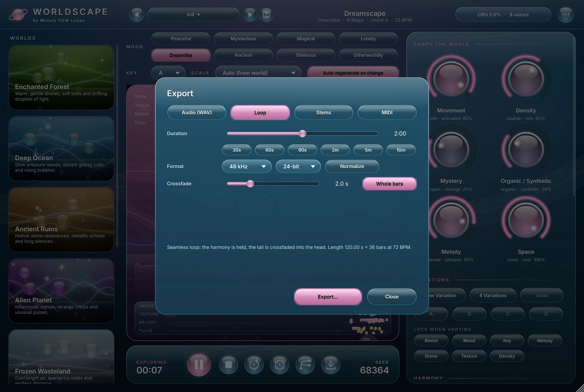Open the 48 kHz sample rate dropdown

coord(247,166)
